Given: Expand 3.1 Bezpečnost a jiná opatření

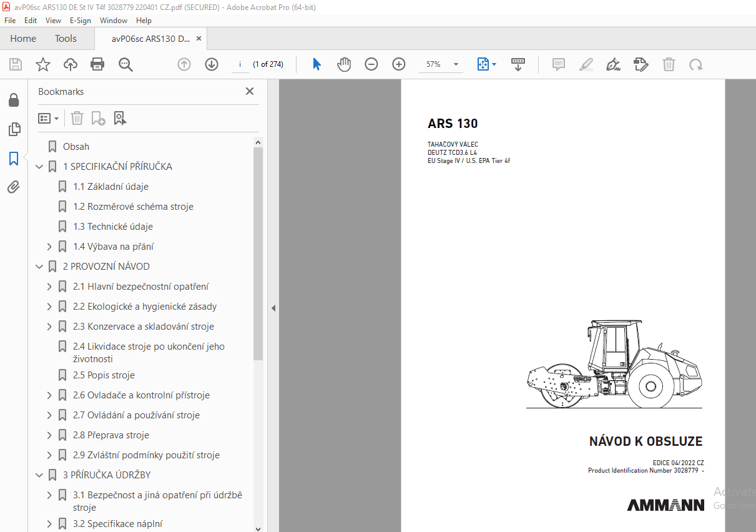Looking at the screenshot, I should (50, 495).
